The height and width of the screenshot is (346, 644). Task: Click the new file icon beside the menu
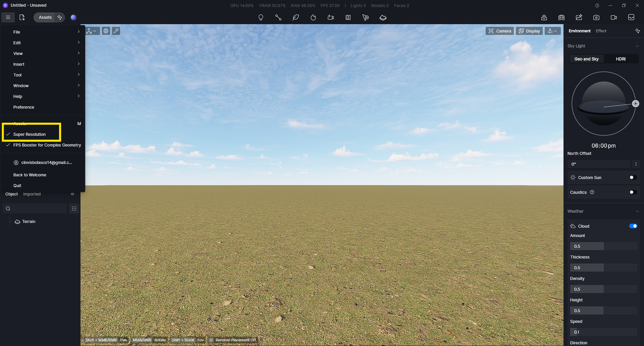[22, 17]
